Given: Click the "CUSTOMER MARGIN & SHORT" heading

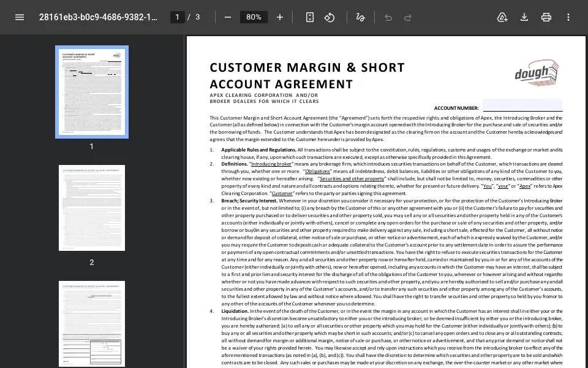Looking at the screenshot, I should point(307,67).
